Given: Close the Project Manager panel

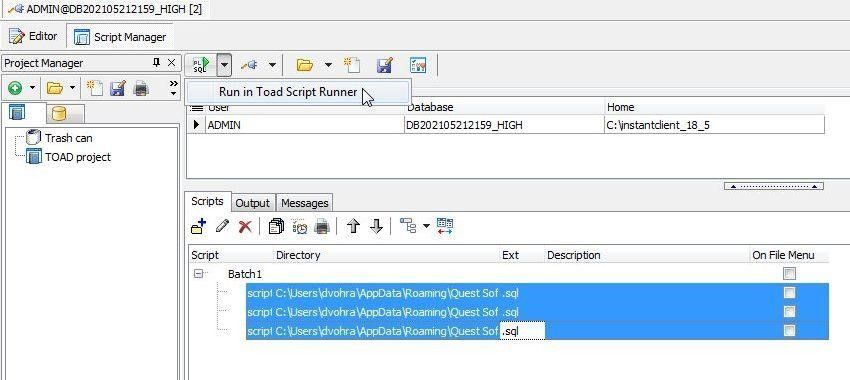Looking at the screenshot, I should [x=171, y=63].
